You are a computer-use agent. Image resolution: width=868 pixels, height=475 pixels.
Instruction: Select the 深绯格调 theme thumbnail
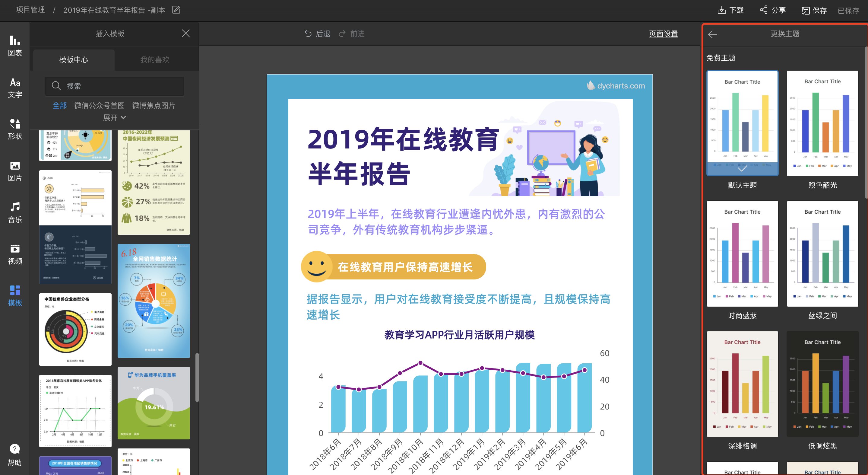[x=742, y=384]
